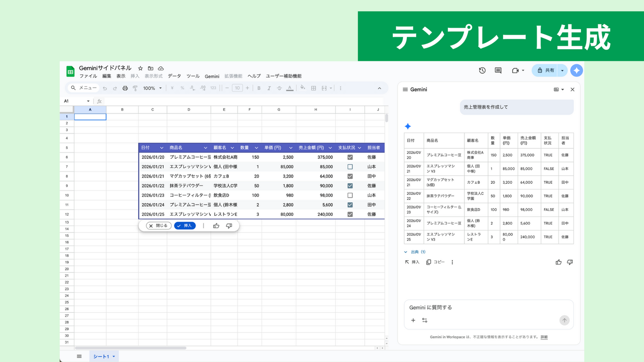The width and height of the screenshot is (644, 362).
Task: Open the 顧客名 column filter dropdown
Action: tap(232, 148)
